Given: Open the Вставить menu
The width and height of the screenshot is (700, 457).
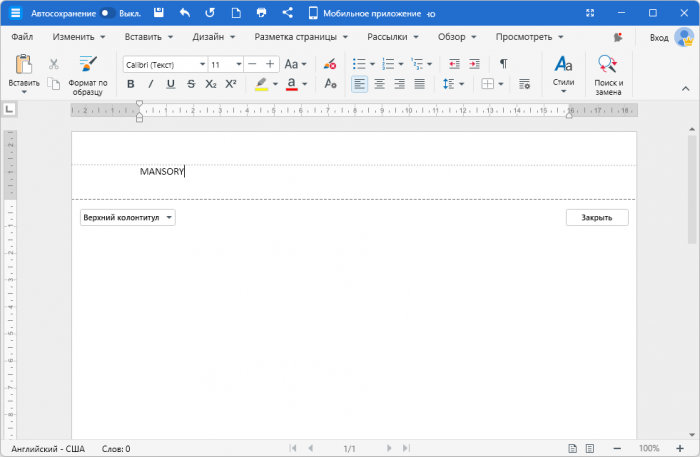Looking at the screenshot, I should (x=143, y=37).
